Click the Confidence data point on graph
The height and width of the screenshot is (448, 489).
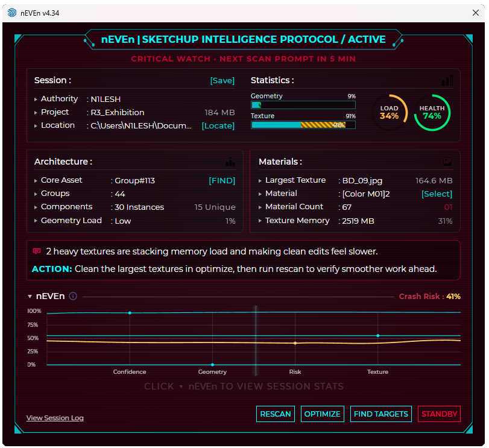tap(130, 313)
